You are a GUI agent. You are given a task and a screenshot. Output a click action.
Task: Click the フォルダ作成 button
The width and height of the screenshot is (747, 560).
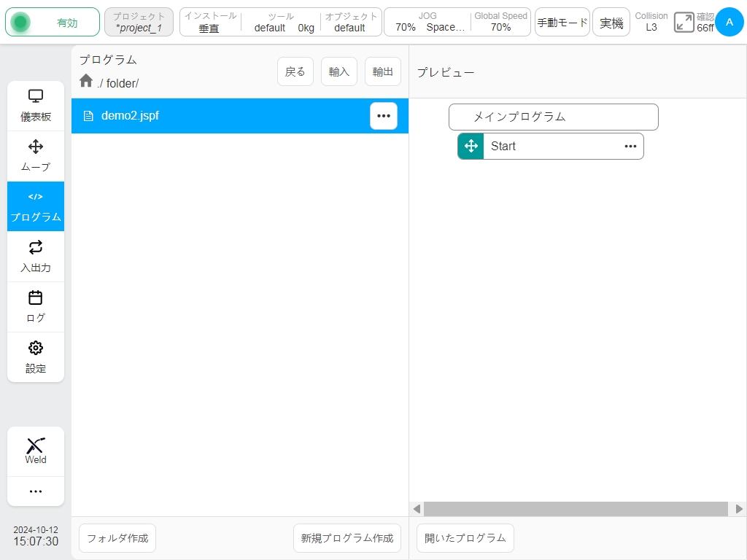click(x=117, y=538)
